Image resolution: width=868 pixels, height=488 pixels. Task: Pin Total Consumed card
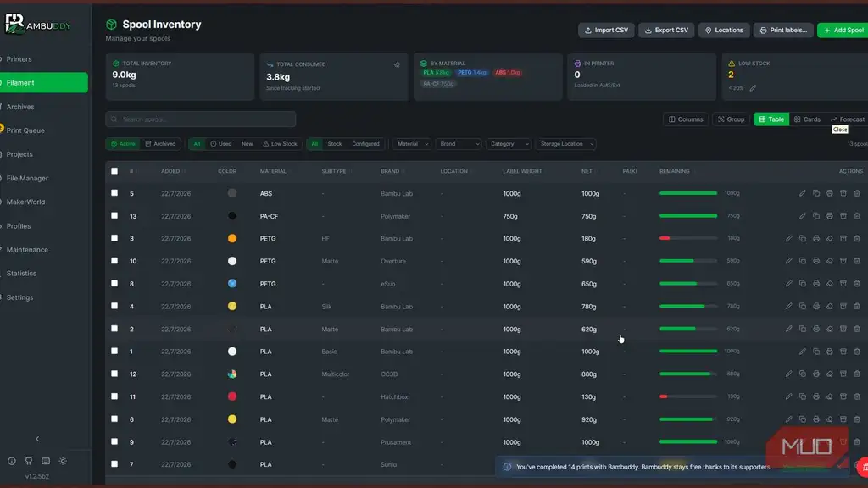[x=397, y=64]
